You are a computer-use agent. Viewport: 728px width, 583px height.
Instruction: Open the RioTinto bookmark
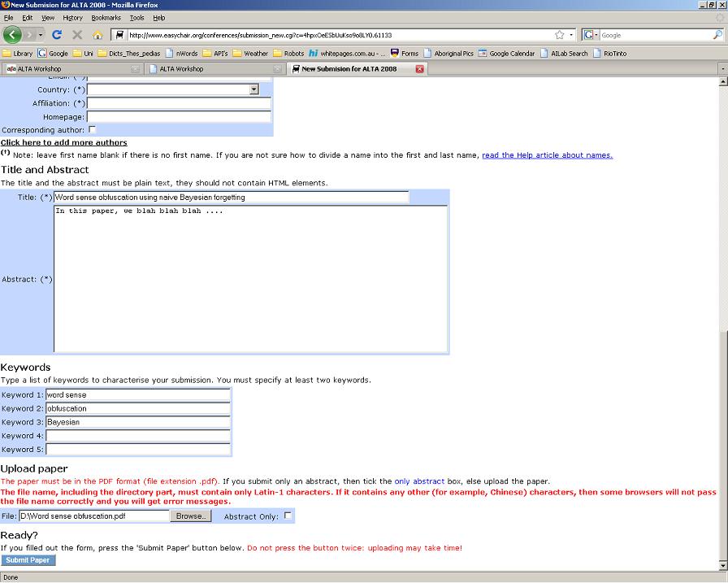click(x=609, y=54)
